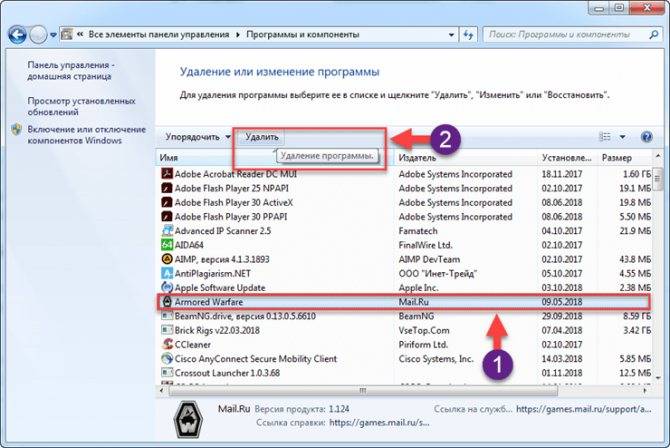
Task: Select 'AntiPlagiarism.NET' program name
Action: tap(212, 273)
